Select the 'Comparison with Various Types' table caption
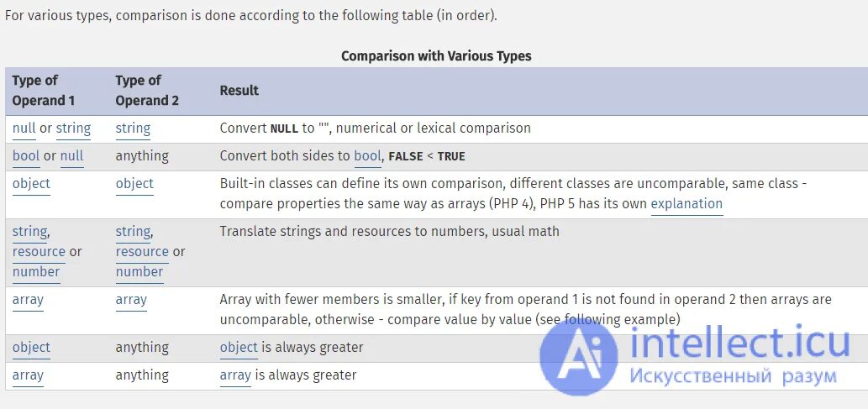This screenshot has width=868, height=409. pos(436,56)
